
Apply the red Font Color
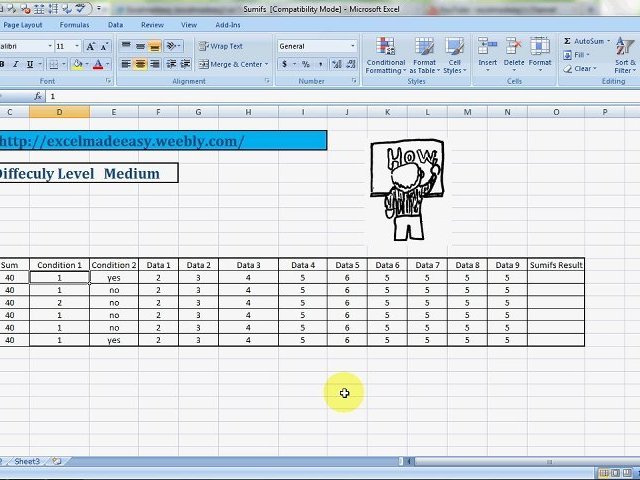pos(98,64)
